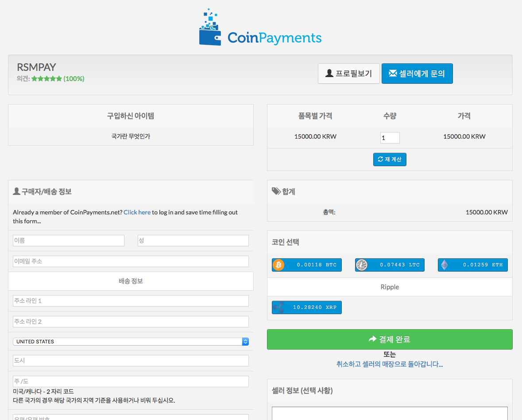This screenshot has width=522, height=420.
Task: Focus the 이메일 주소 email field
Action: pyautogui.click(x=131, y=261)
